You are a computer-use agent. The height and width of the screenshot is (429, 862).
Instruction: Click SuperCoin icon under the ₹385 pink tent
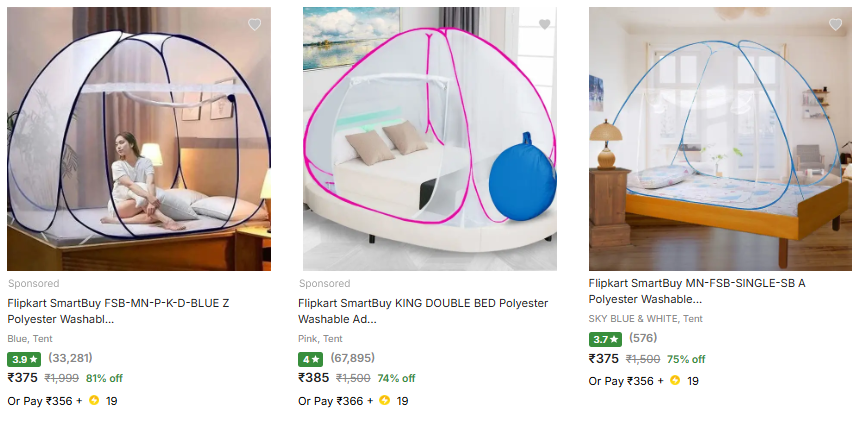pos(385,400)
